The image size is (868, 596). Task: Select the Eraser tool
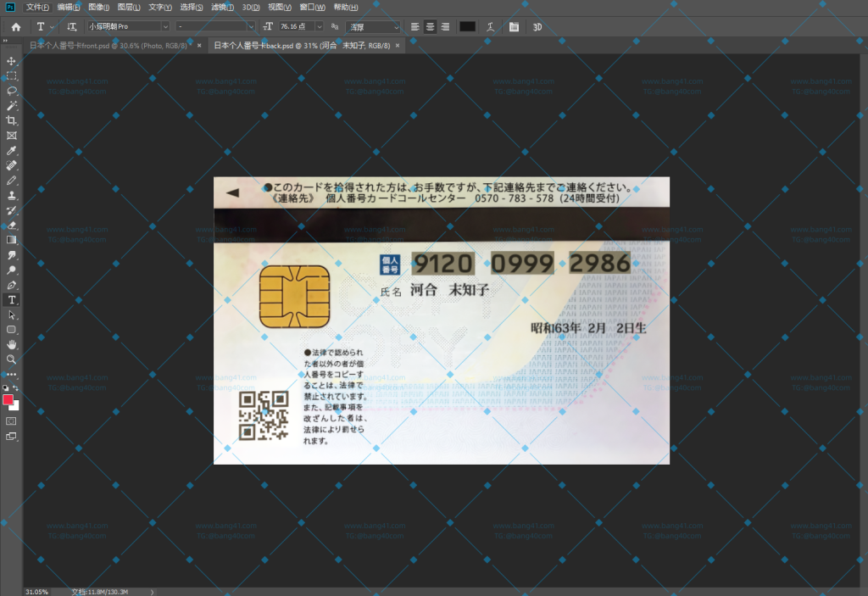[12, 225]
